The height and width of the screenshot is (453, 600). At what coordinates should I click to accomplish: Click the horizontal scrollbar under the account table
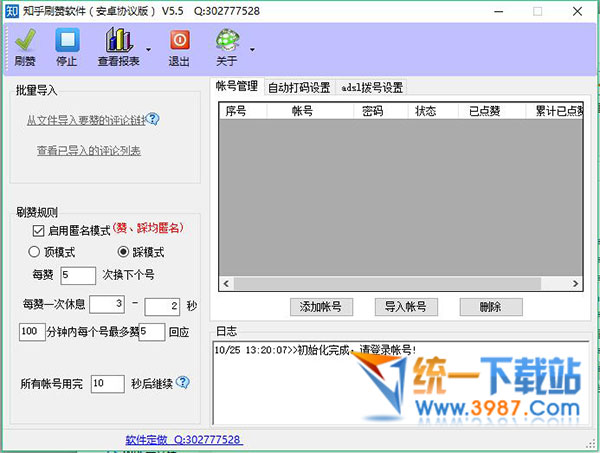pyautogui.click(x=400, y=284)
